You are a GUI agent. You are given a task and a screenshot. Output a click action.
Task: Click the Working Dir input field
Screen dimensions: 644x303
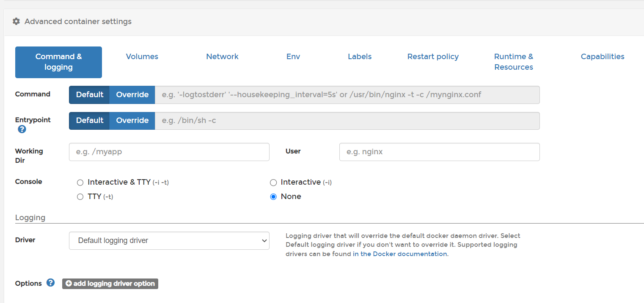169,152
